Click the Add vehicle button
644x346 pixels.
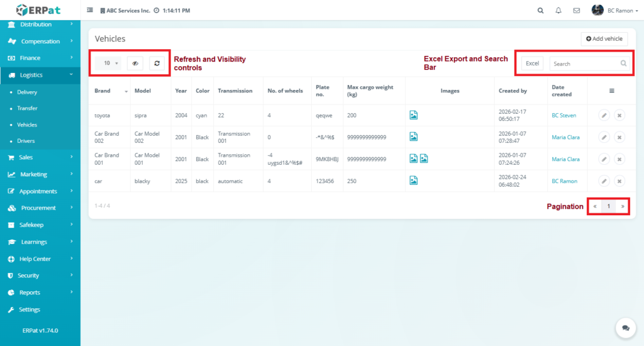(604, 39)
